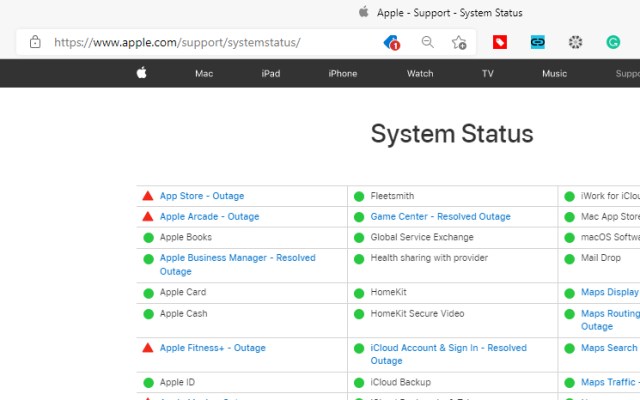Click red outage triangle beside App Store

click(148, 196)
